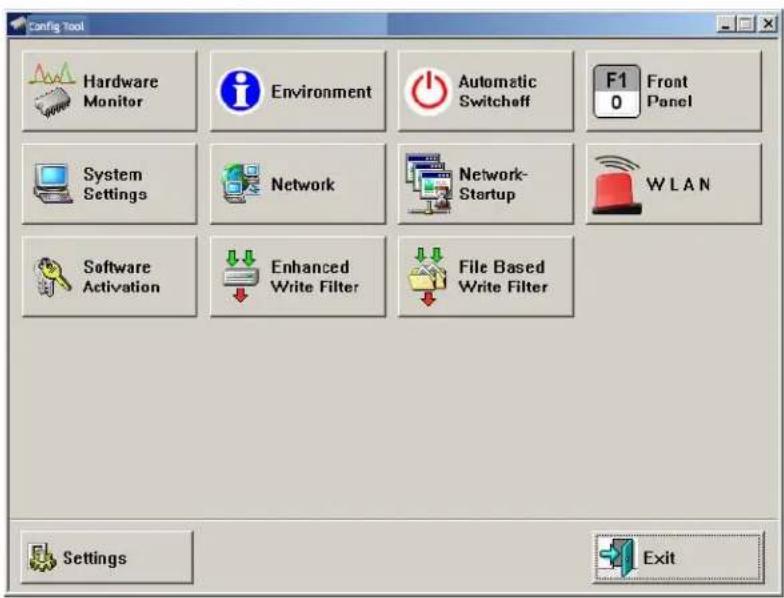Viewport: 784px width, 598px height.
Task: Open the F1 Front Panel key icon
Action: pyautogui.click(x=616, y=92)
